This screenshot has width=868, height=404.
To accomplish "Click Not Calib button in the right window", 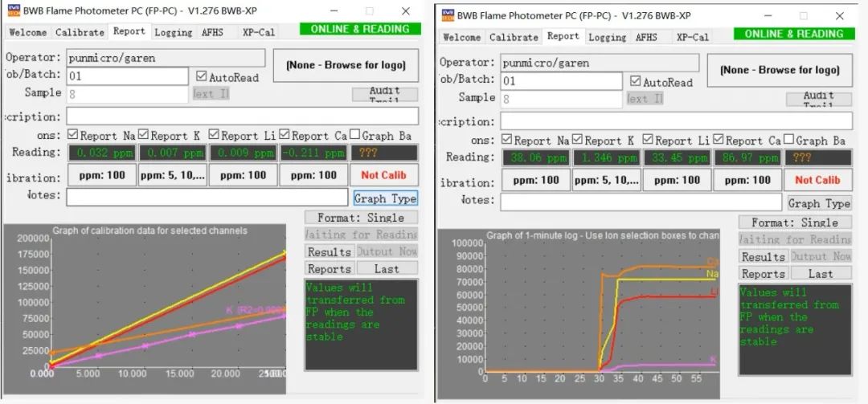I will coord(817,180).
